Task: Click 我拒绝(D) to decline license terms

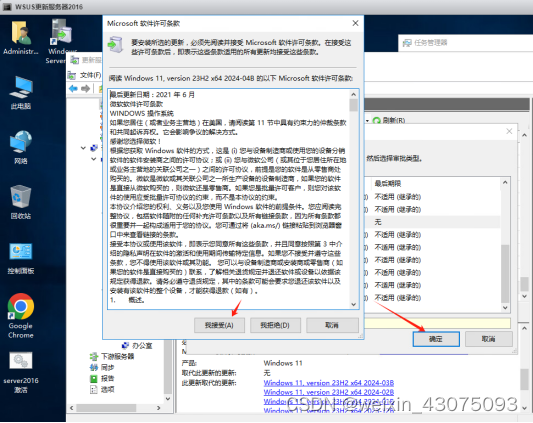Action: [275, 325]
